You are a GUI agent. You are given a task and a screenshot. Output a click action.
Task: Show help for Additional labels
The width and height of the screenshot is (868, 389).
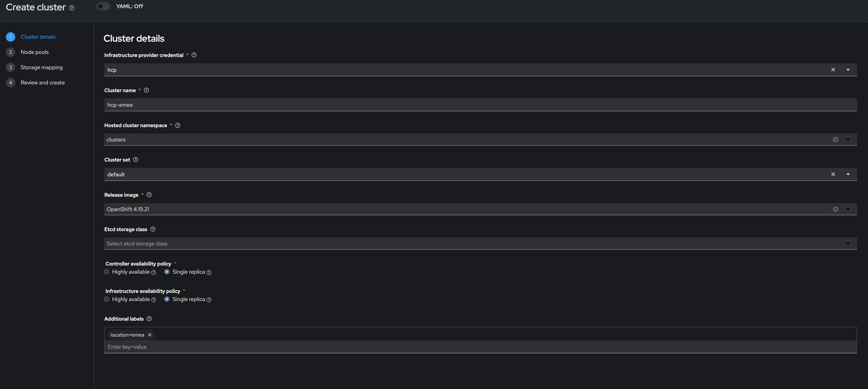(x=149, y=319)
